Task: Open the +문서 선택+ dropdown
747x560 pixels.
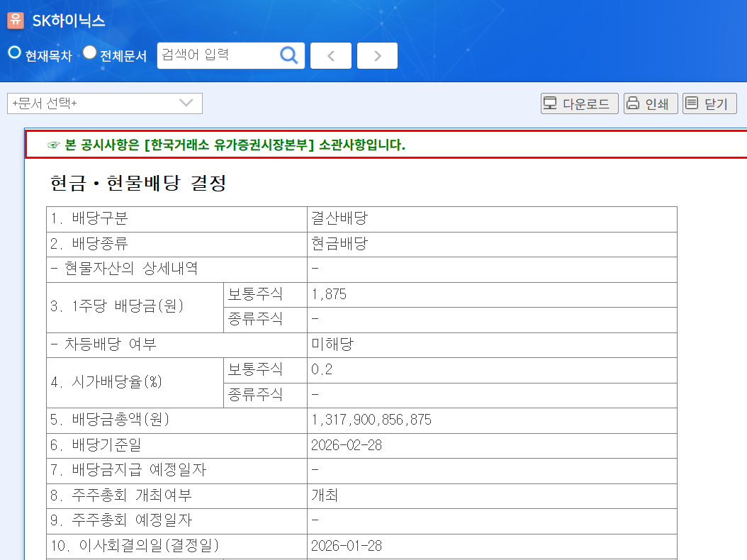Action: 105,103
